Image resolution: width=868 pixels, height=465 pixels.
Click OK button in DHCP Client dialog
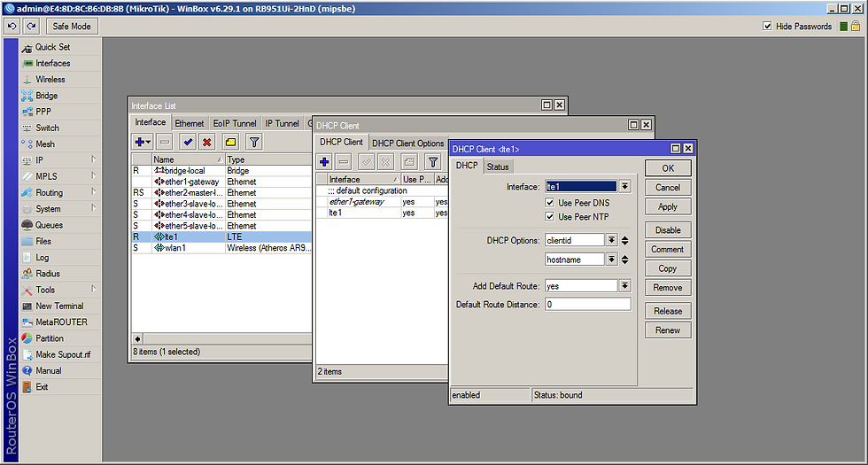(x=668, y=168)
